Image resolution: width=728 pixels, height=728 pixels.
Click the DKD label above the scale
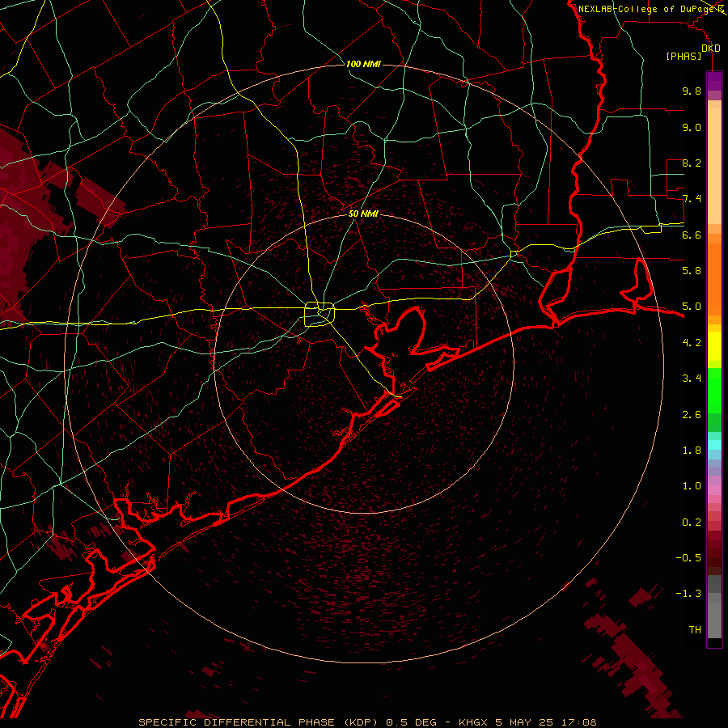tap(711, 49)
